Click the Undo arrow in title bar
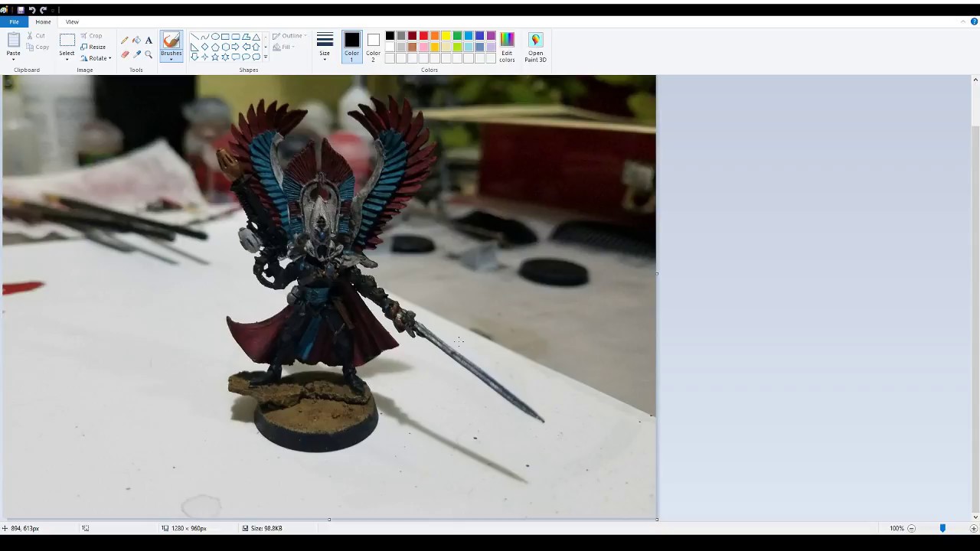This screenshot has width=980, height=551. tap(32, 10)
